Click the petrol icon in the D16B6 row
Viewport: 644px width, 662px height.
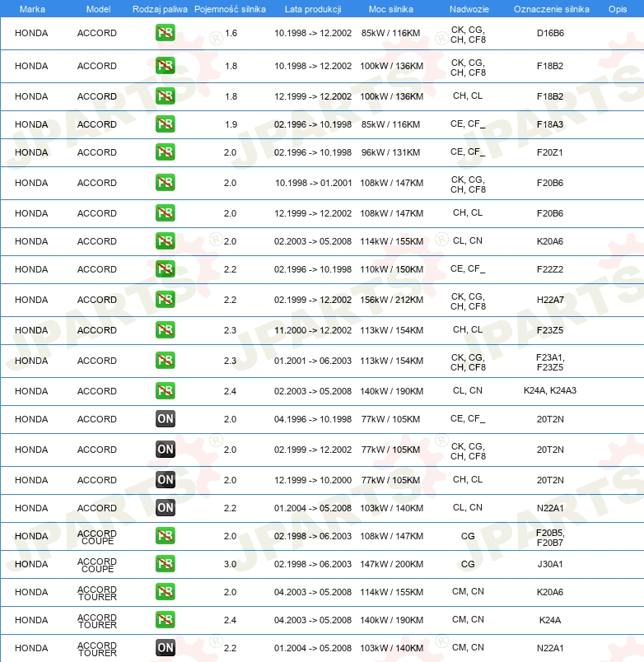[x=165, y=33]
